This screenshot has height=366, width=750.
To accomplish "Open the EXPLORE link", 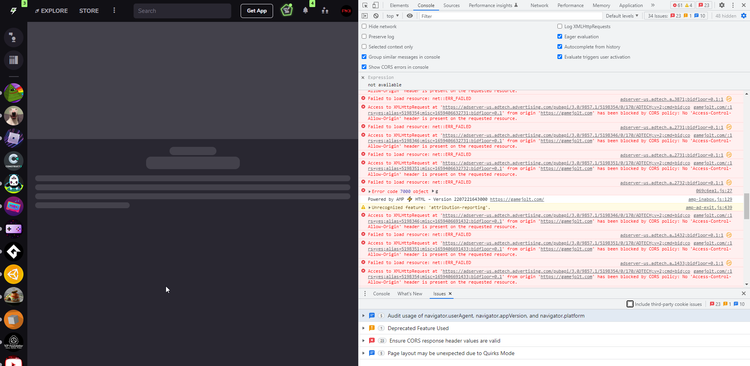I will [51, 11].
